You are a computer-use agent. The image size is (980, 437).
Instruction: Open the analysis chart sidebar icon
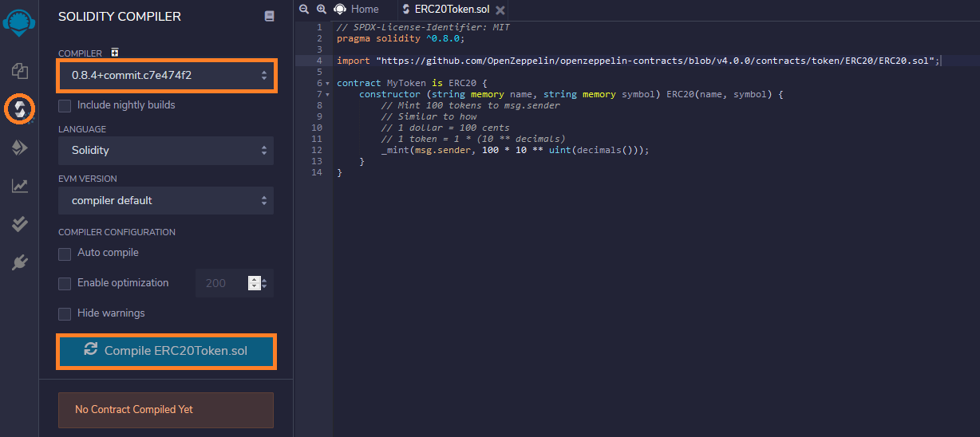20,186
